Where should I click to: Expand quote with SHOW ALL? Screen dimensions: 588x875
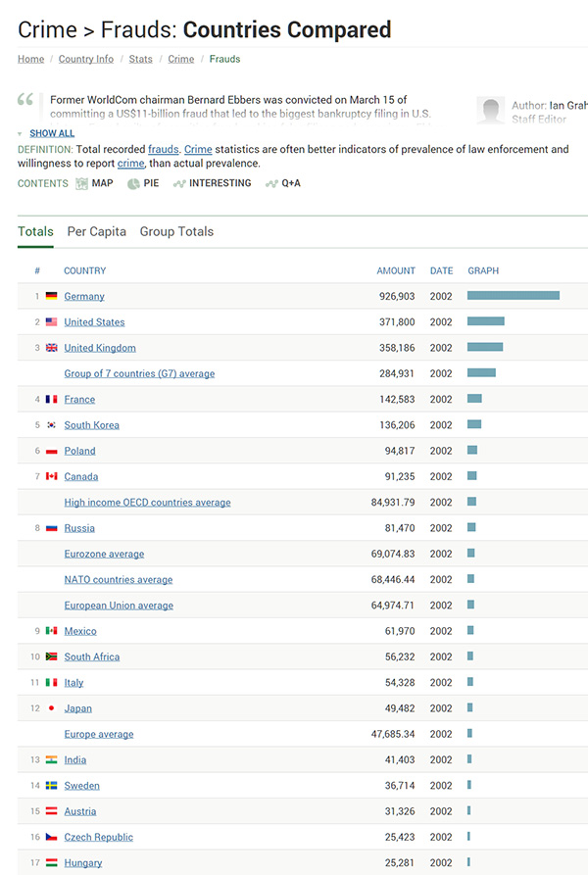51,133
